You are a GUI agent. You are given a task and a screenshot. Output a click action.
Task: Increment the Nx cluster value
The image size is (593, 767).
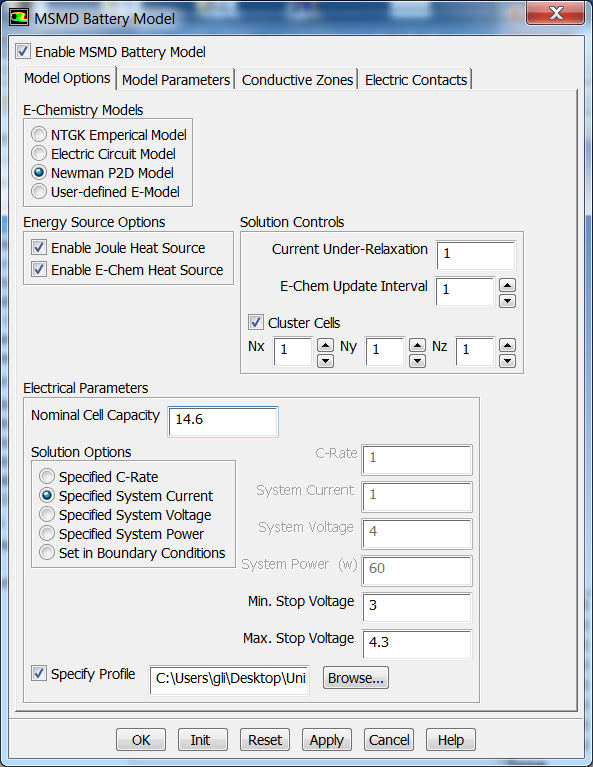coord(325,345)
